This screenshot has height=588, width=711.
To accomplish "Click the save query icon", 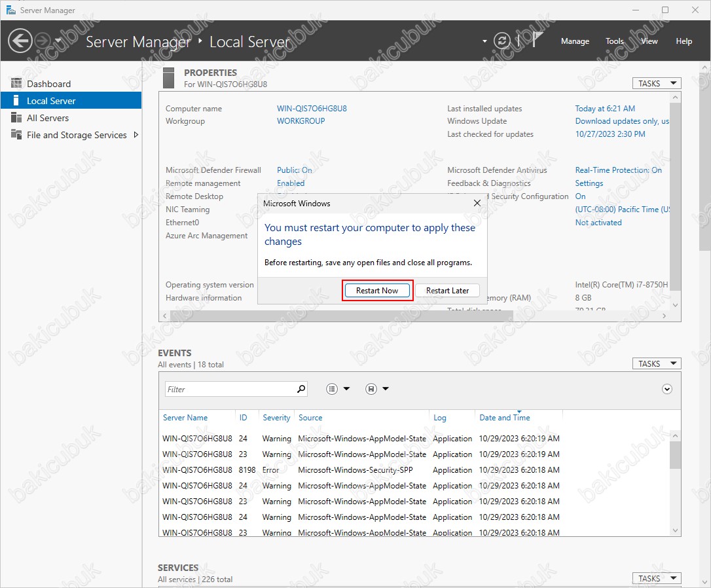I will (371, 389).
